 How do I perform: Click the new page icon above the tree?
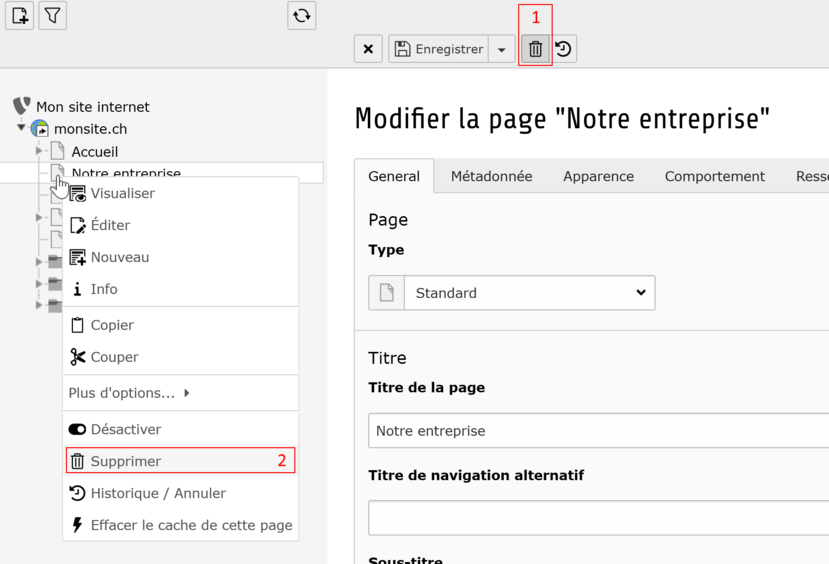(20, 16)
